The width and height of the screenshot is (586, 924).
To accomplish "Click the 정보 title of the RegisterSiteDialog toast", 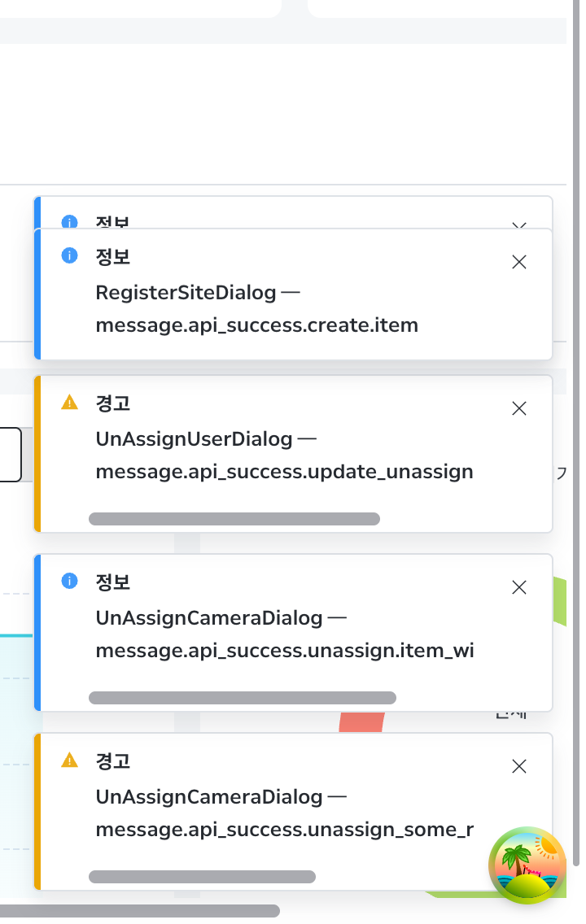I will point(113,257).
